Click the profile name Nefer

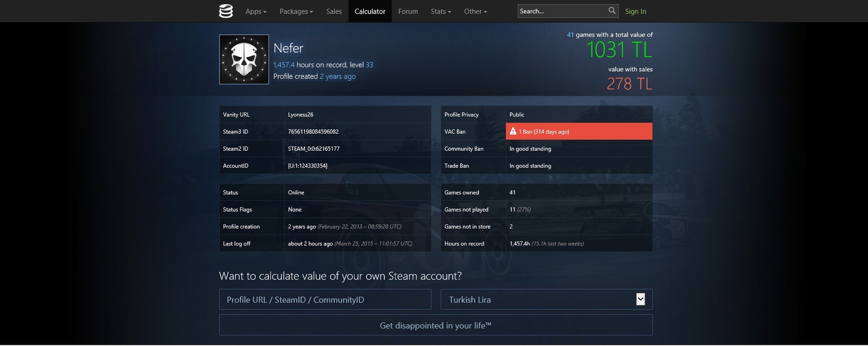pos(289,48)
